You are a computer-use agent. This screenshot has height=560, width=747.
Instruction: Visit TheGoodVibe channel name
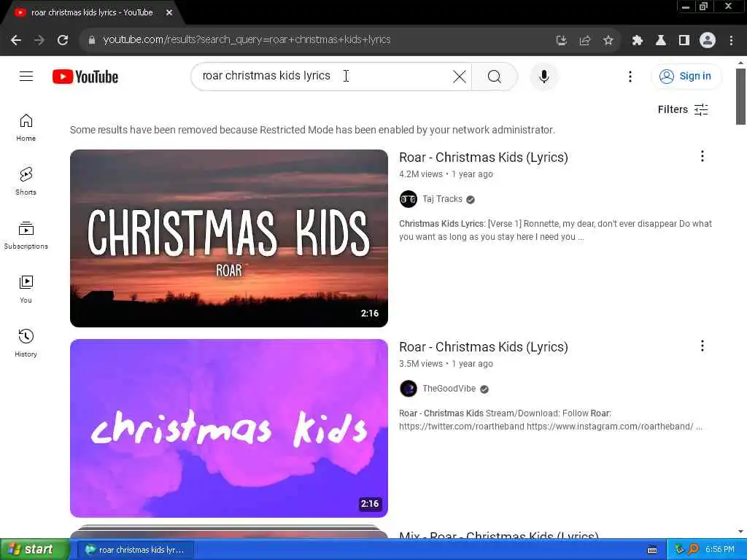[449, 389]
